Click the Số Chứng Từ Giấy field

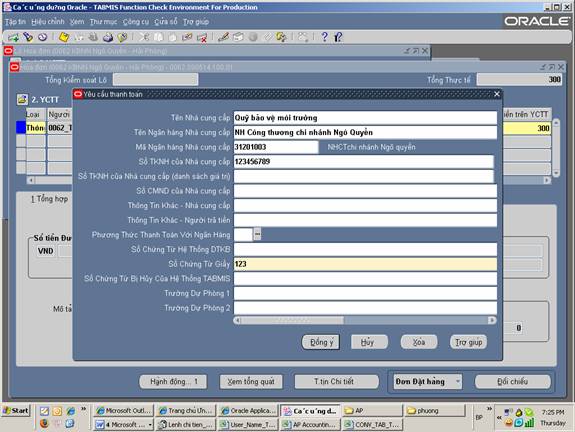[365, 264]
